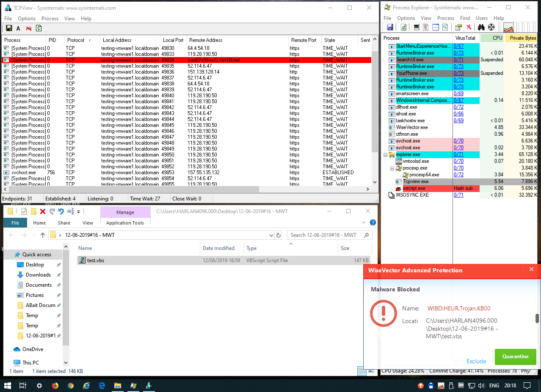Click the Search 12-06-2019#16 - MWT field

pos(330,235)
